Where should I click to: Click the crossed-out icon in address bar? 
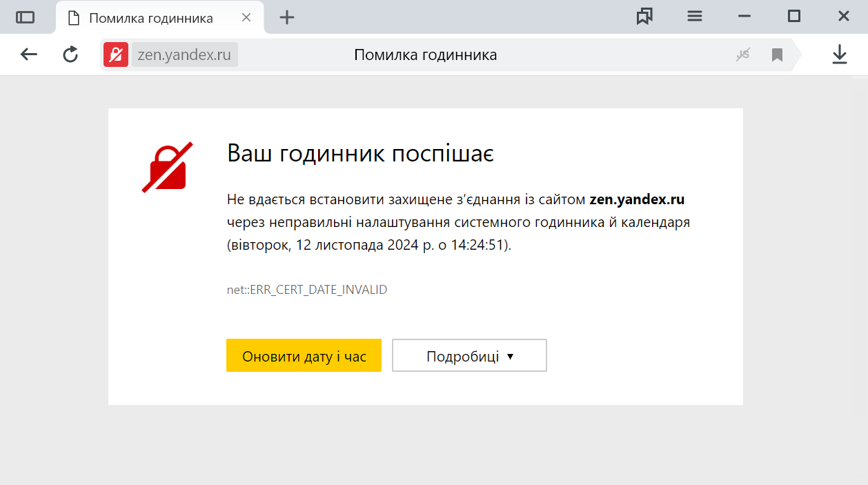click(743, 55)
